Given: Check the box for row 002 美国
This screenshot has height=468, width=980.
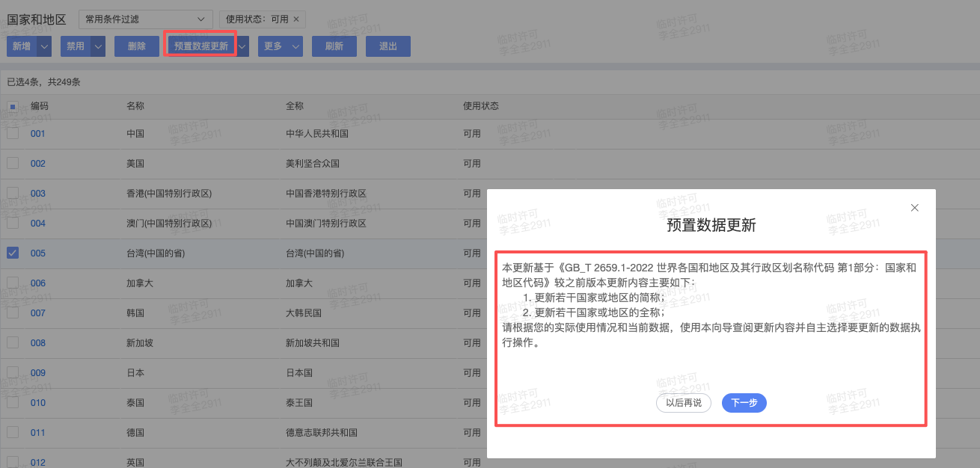Looking at the screenshot, I should (x=13, y=163).
